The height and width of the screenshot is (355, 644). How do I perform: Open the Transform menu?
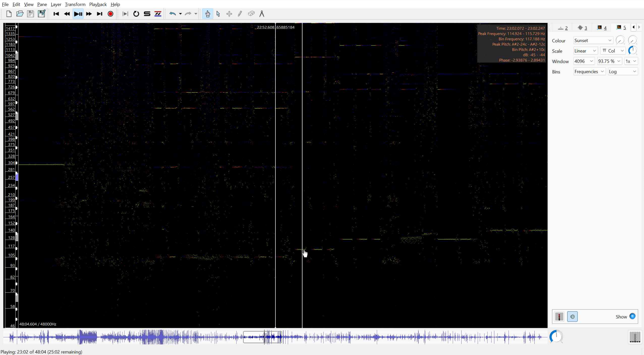click(75, 4)
